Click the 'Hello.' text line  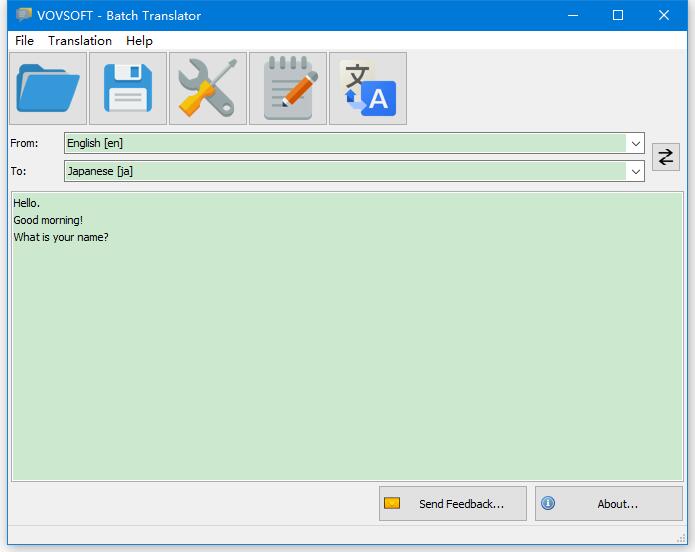tap(27, 203)
